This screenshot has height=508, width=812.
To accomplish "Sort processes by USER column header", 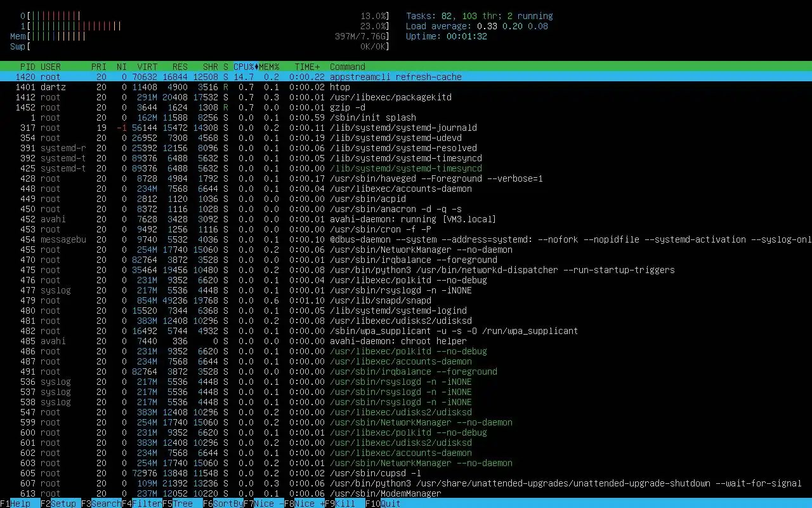I will click(x=51, y=67).
